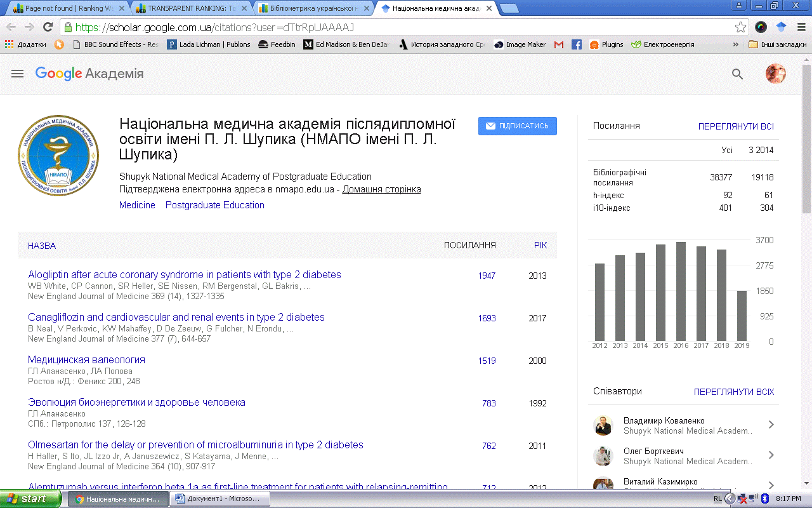812x508 pixels.
Task: Open the Додатки apps bookmark
Action: click(x=25, y=44)
